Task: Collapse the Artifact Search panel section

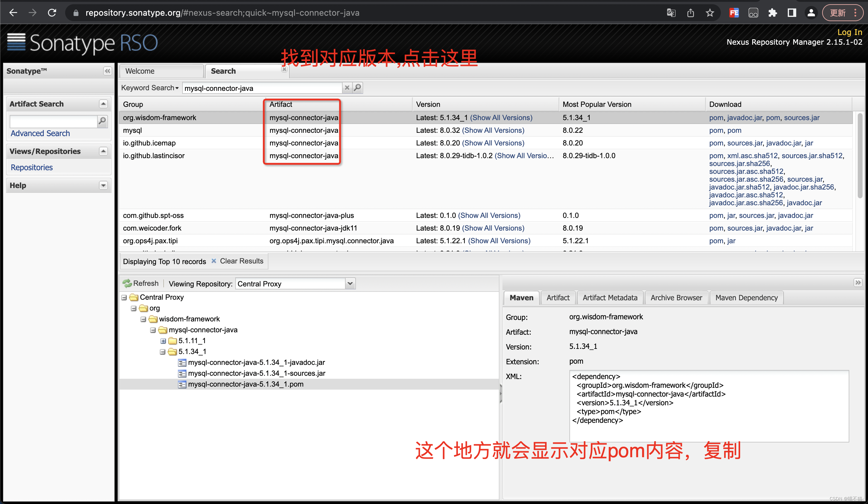Action: click(103, 104)
